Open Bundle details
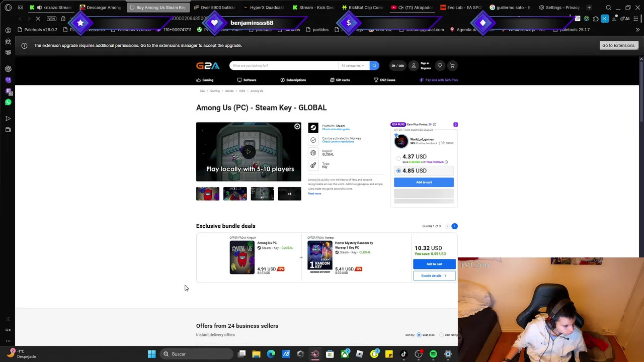The width and height of the screenshot is (644, 362). point(434,276)
